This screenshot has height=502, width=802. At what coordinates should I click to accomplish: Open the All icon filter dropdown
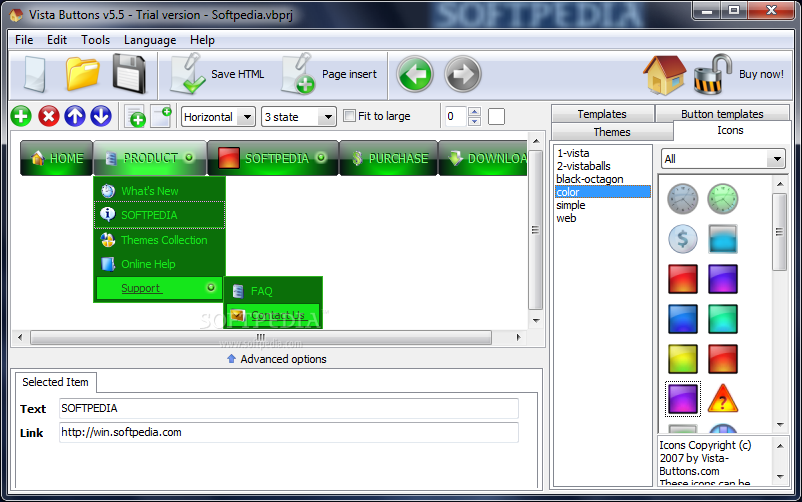[x=723, y=159]
